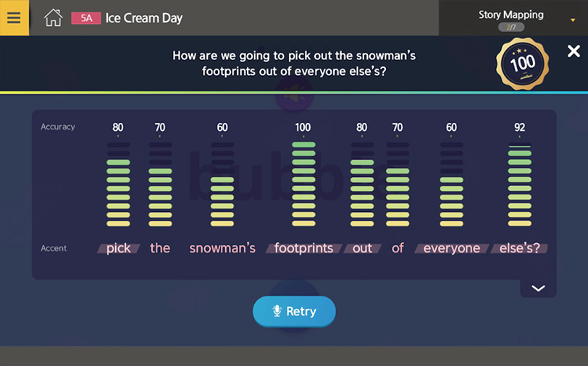588x366 pixels.
Task: Collapse the results panel with chevron
Action: coord(538,288)
